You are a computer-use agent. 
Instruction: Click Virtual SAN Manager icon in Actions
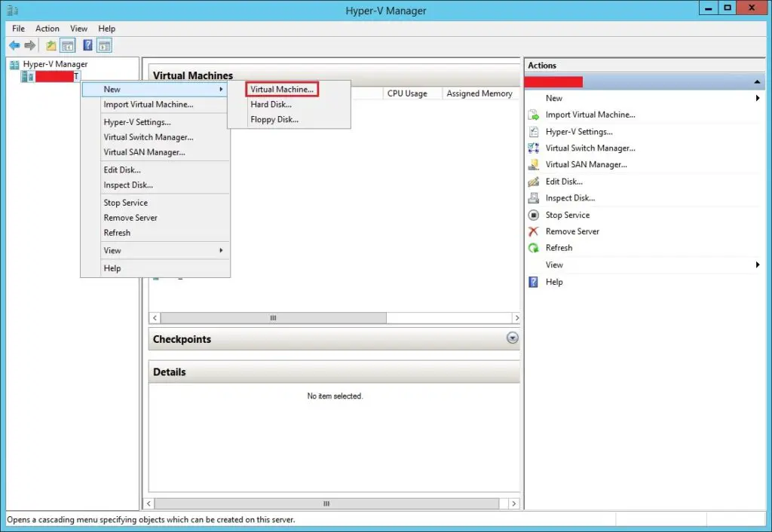point(533,165)
